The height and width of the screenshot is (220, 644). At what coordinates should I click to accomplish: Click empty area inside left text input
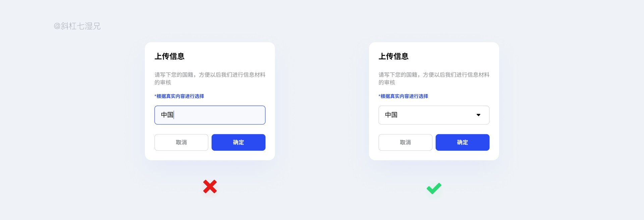221,115
